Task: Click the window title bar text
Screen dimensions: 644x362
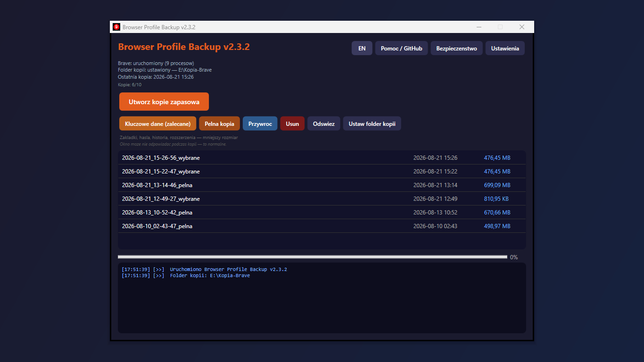Action: [x=159, y=27]
